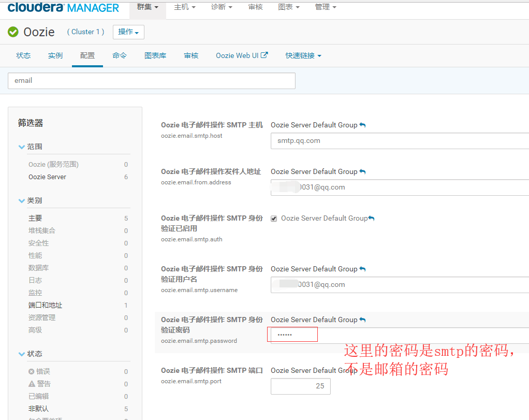Filter by 主要 category
Viewport: 529px width, 420px height.
tap(35, 218)
